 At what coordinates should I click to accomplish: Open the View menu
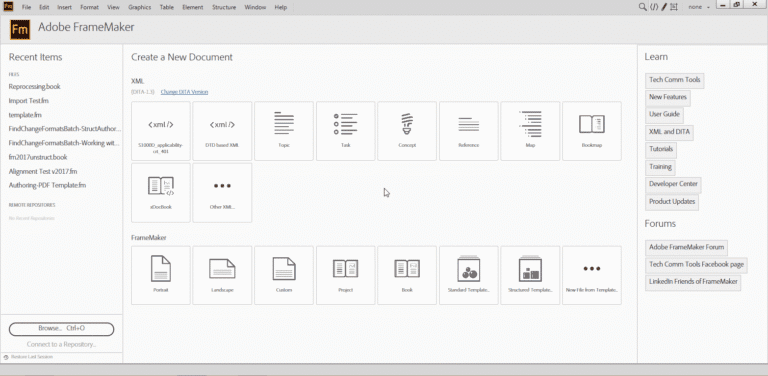coord(113,7)
